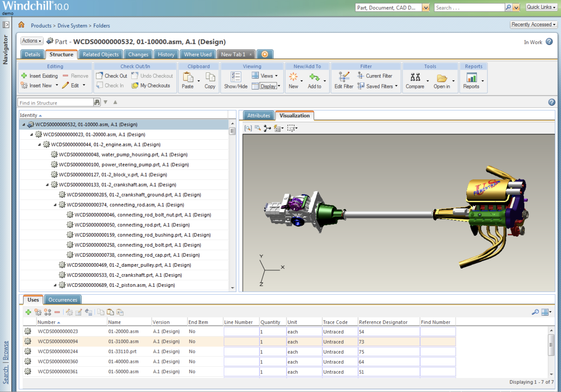The width and height of the screenshot is (561, 392).
Task: Click the home icon in breadcrumb
Action: (22, 25)
